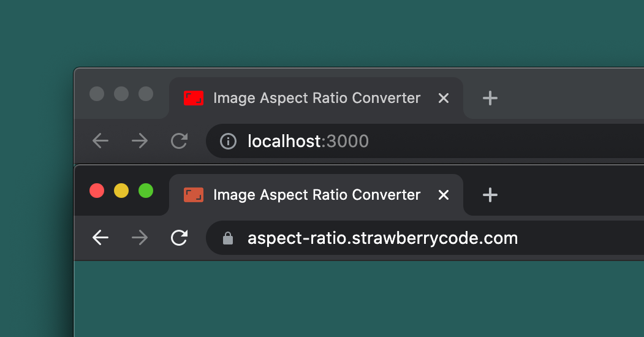644x337 pixels.
Task: Click the forward arrow in the strawberrycode window
Action: tap(140, 238)
